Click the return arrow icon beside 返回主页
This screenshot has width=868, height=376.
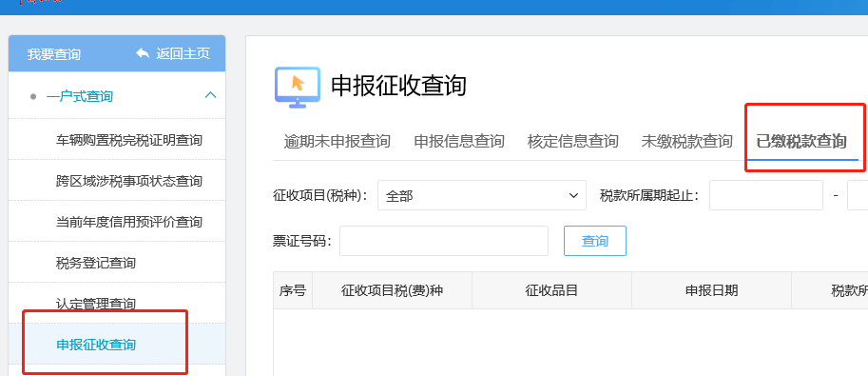(x=143, y=53)
